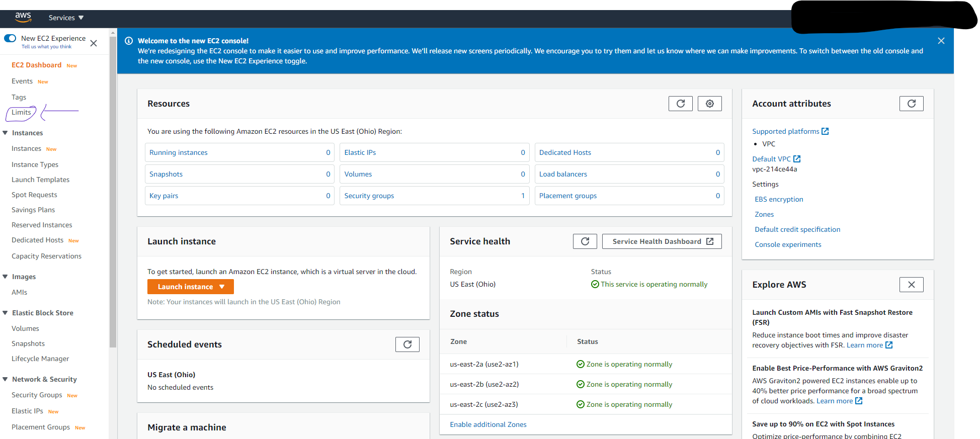Screen dimensions: 980x439
Task: Collapse the Network & Security section
Action: point(5,379)
